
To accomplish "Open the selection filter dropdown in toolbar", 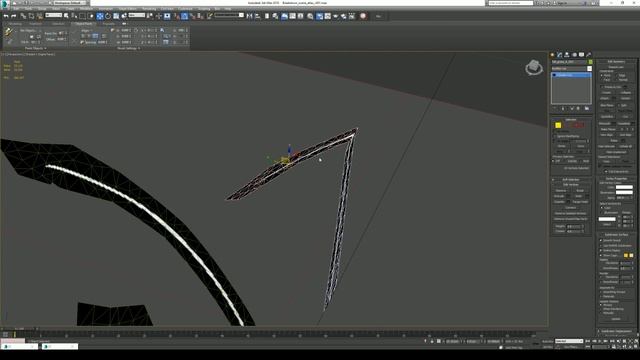I will tap(53, 15).
